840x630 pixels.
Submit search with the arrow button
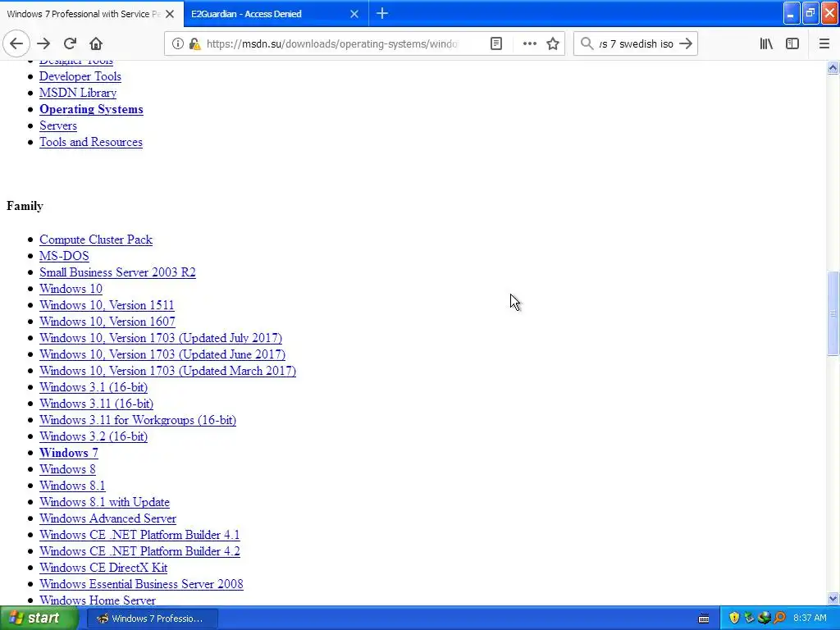[x=686, y=44]
